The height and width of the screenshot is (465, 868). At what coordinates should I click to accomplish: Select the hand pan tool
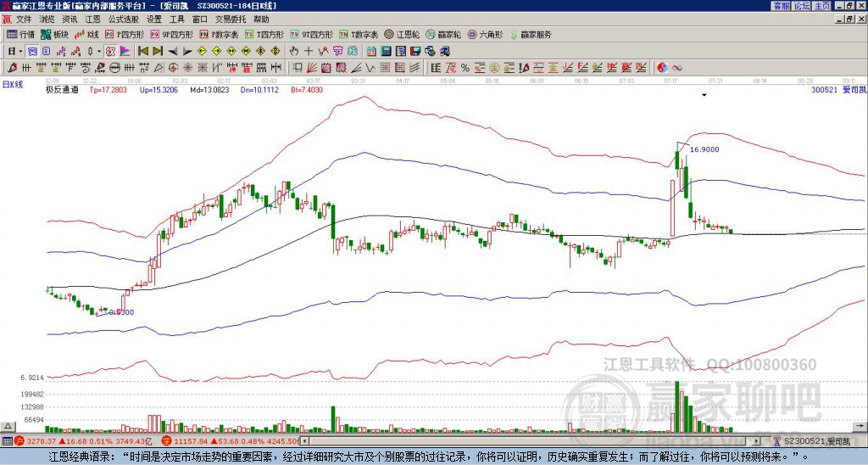294,52
